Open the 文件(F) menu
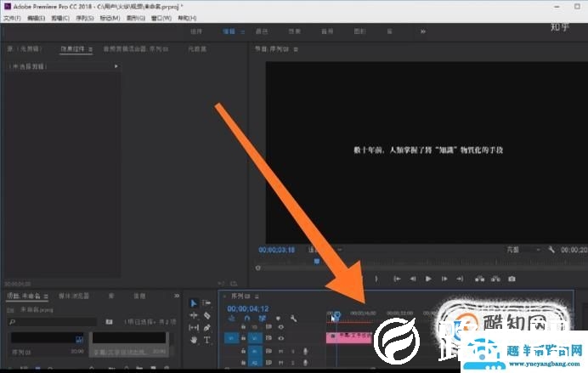Image resolution: width=588 pixels, height=373 pixels. [x=13, y=17]
